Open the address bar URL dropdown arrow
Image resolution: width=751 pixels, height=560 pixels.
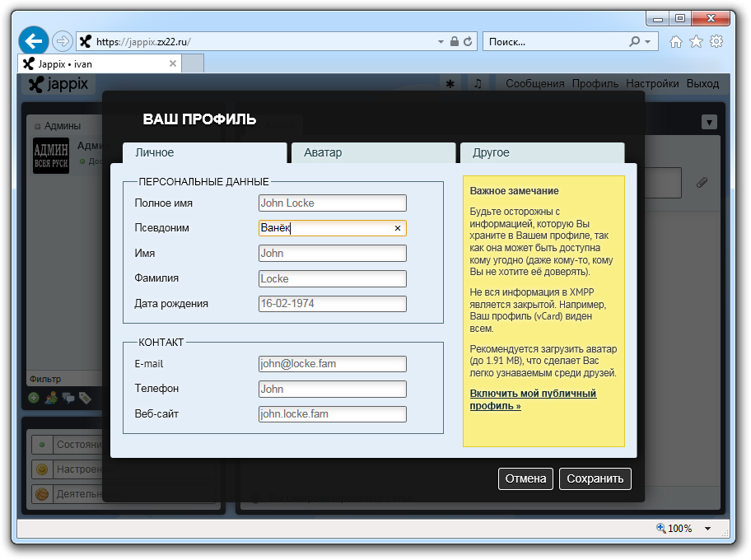(441, 41)
